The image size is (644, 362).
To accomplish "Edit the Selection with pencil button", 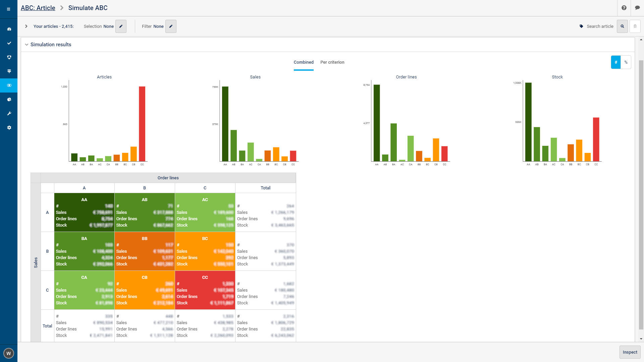I will point(121,26).
